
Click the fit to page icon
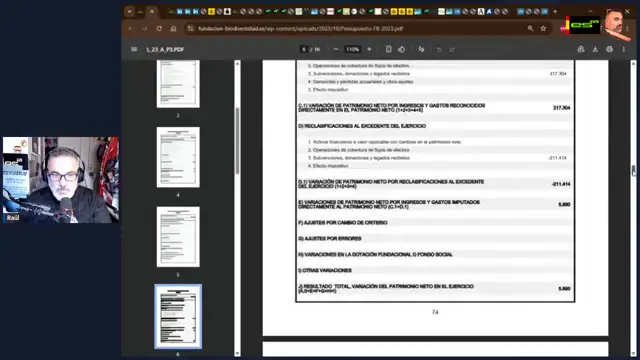tap(388, 49)
